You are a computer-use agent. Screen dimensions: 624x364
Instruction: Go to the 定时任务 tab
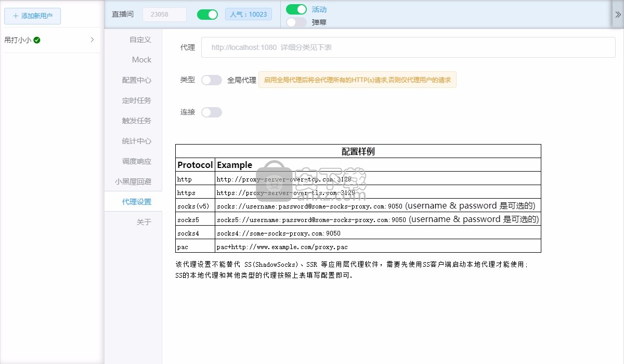[x=133, y=100]
